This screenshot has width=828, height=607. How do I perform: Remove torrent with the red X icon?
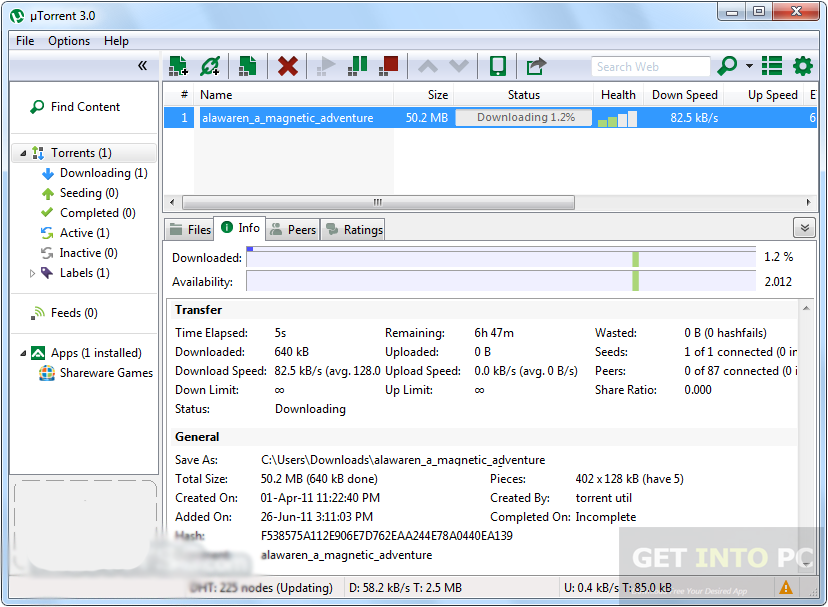287,66
